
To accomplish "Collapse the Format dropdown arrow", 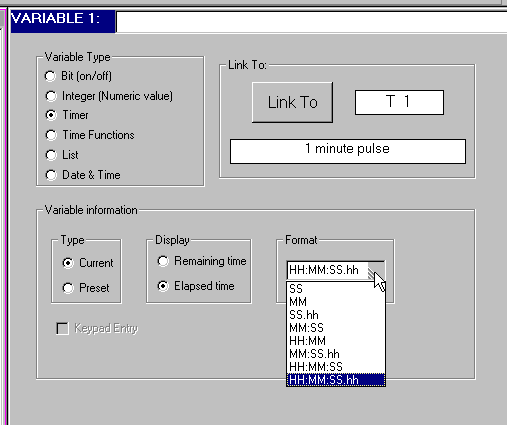I will point(376,270).
